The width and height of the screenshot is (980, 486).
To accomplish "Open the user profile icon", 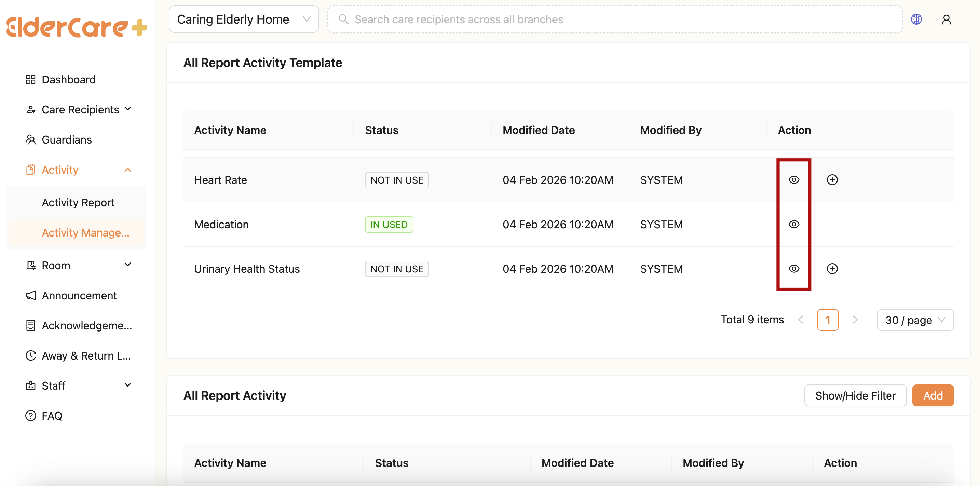I will pos(946,19).
